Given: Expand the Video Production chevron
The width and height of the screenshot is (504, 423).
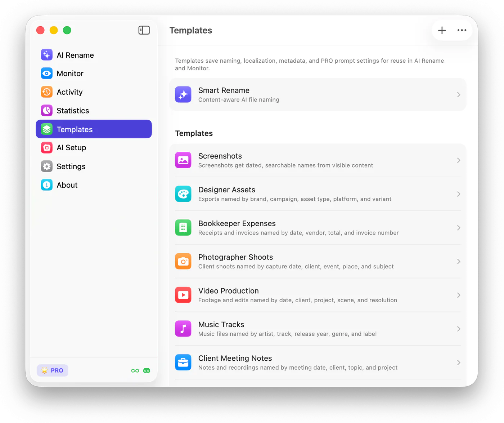Looking at the screenshot, I should pos(459,295).
